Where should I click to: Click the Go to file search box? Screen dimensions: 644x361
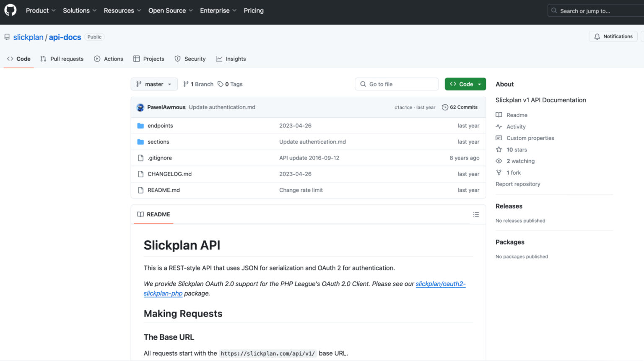(396, 84)
